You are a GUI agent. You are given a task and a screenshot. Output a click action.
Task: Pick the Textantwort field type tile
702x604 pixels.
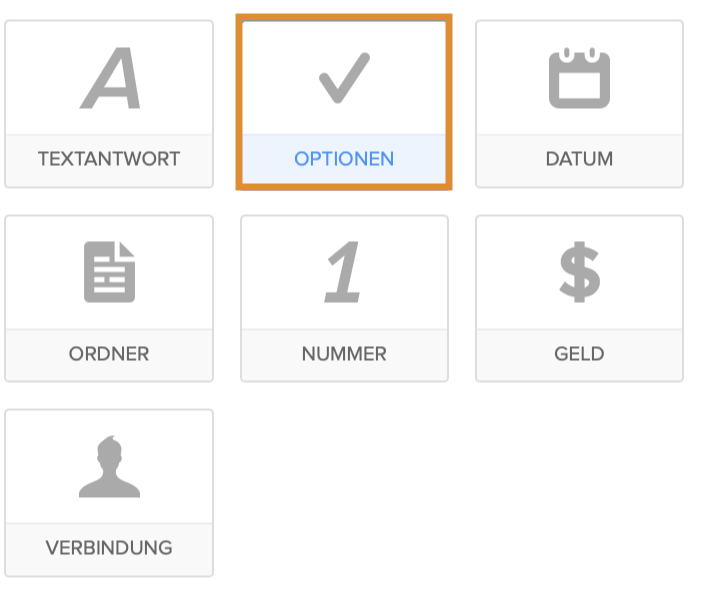click(x=109, y=104)
